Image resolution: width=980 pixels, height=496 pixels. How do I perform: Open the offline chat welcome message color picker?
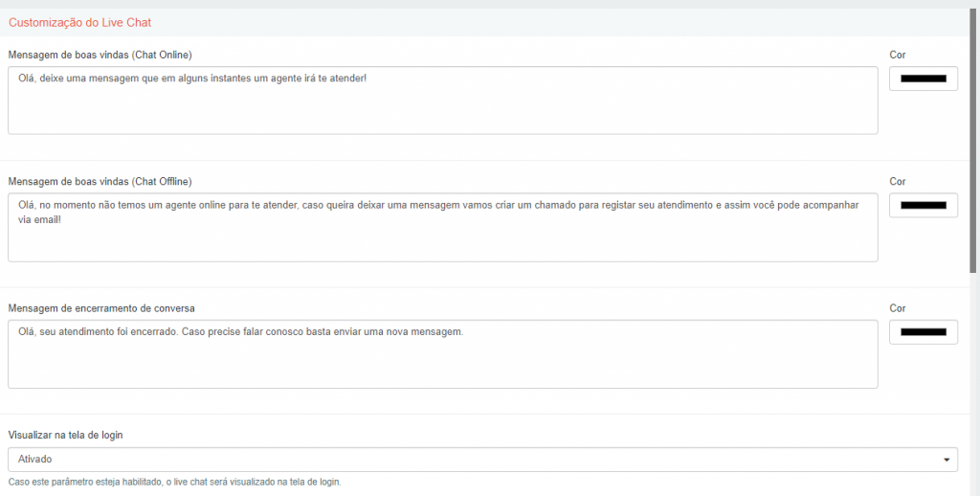tap(924, 205)
